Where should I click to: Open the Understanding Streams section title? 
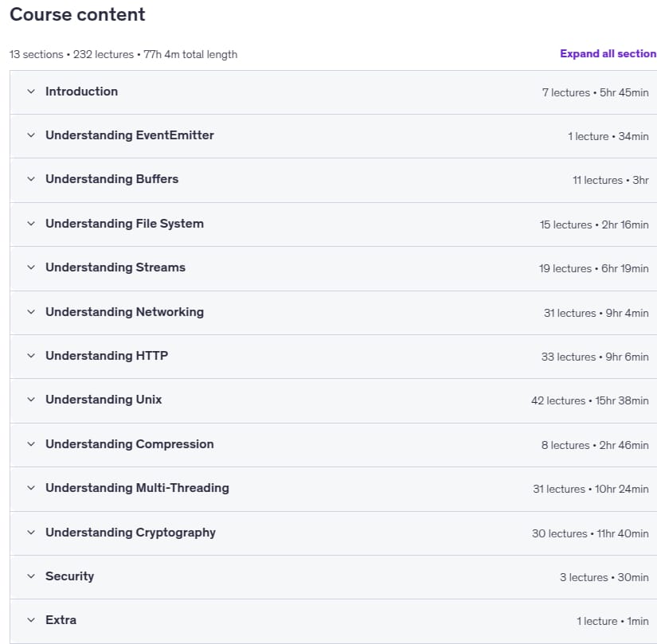click(115, 267)
